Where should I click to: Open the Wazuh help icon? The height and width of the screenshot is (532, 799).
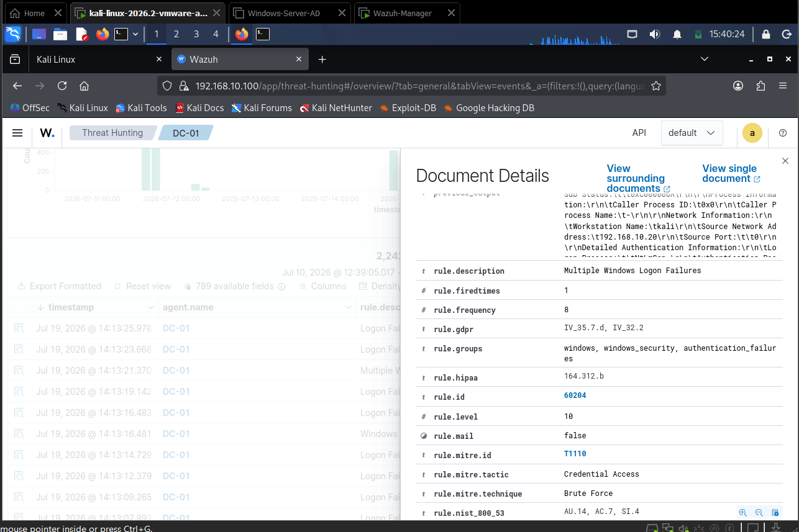coord(783,133)
